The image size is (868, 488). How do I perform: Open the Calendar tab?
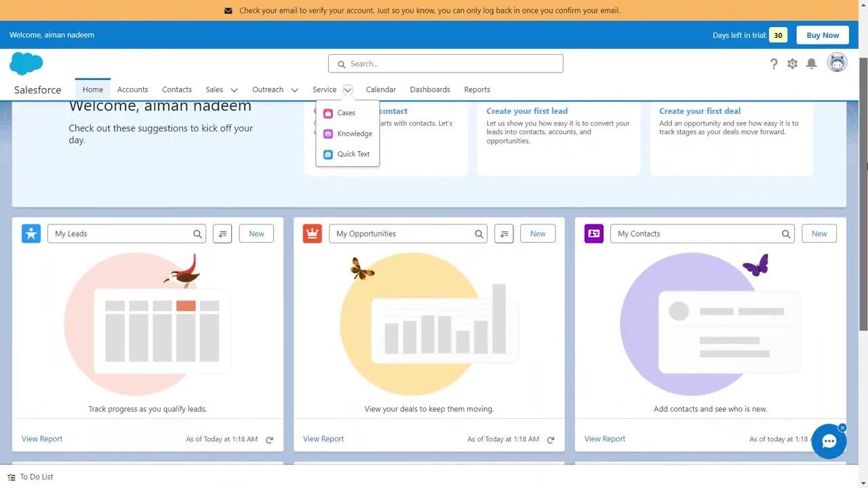click(381, 89)
